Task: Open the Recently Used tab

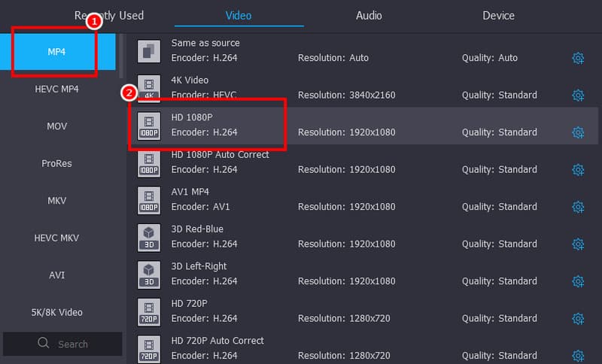Action: click(108, 16)
